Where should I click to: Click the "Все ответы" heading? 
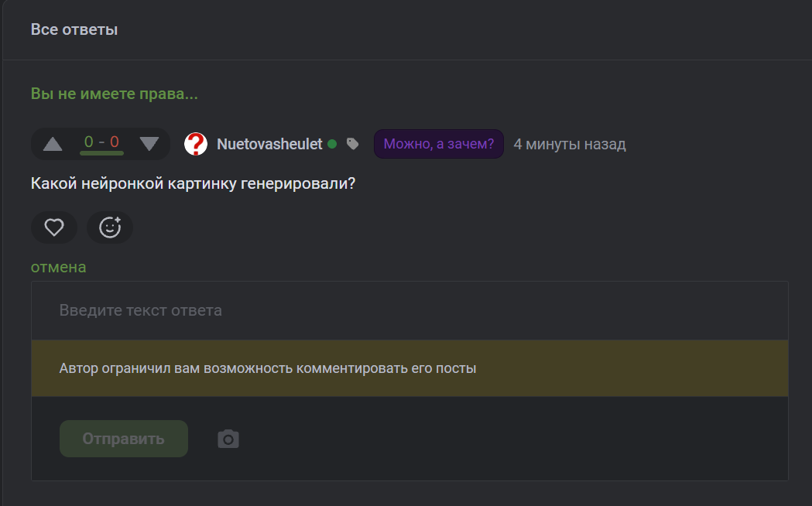(74, 29)
